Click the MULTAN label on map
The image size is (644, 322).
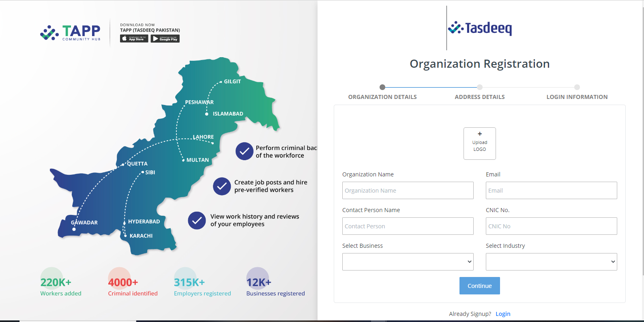(x=198, y=160)
